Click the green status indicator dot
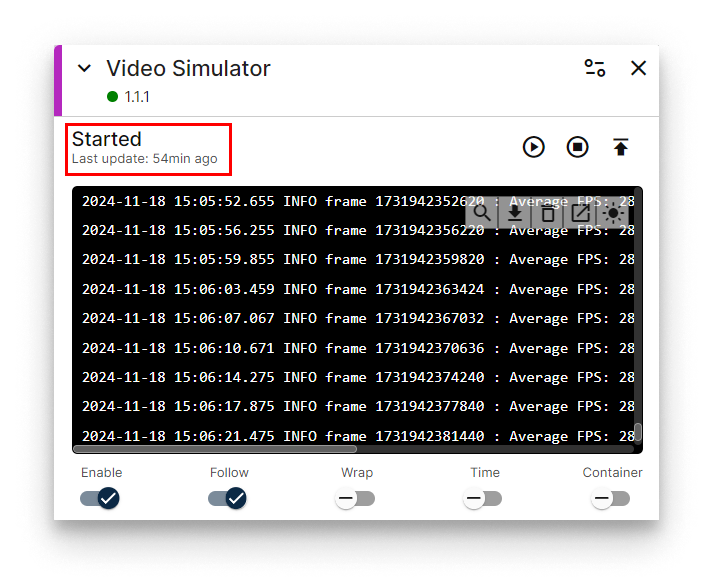 click(x=112, y=96)
